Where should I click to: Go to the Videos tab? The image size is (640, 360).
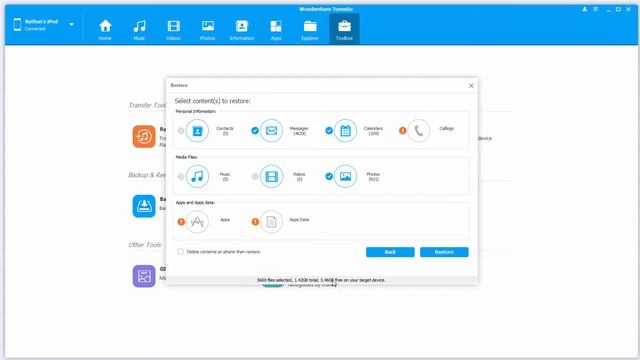173,30
